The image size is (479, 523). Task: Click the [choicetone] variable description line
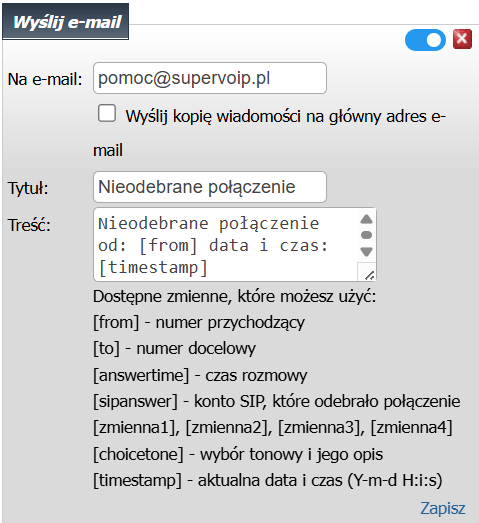click(238, 454)
